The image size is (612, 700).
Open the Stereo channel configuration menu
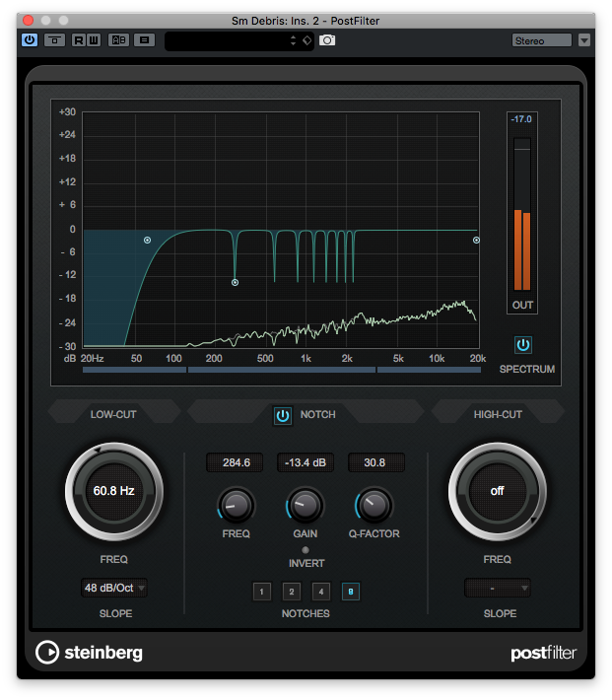(542, 40)
